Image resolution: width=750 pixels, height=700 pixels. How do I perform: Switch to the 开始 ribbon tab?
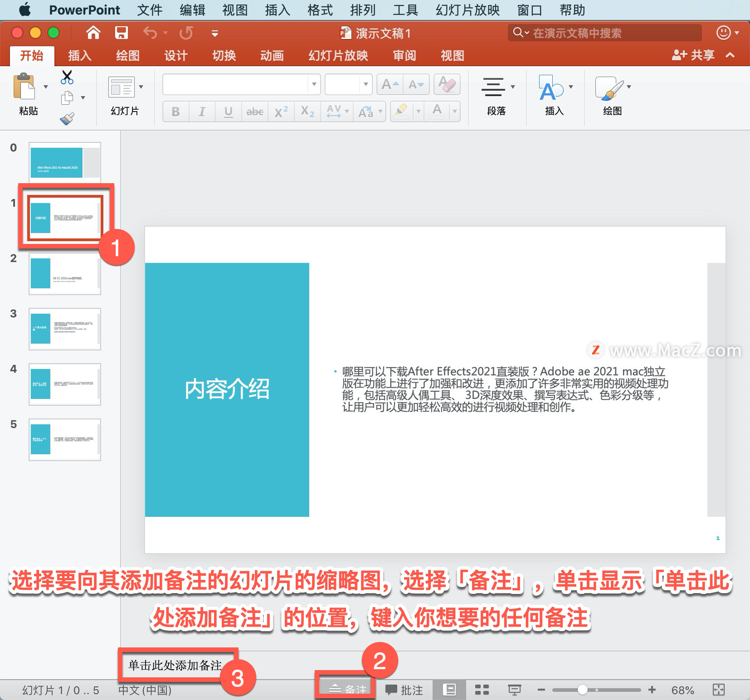(x=32, y=56)
